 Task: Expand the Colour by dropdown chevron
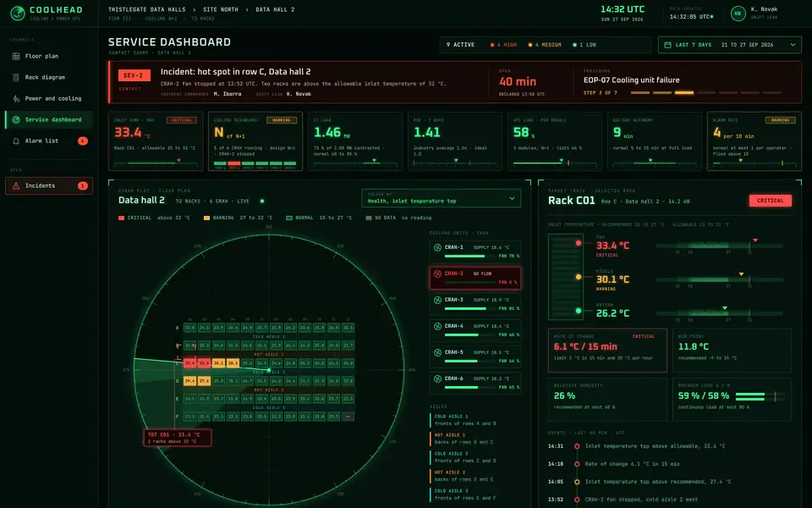512,198
